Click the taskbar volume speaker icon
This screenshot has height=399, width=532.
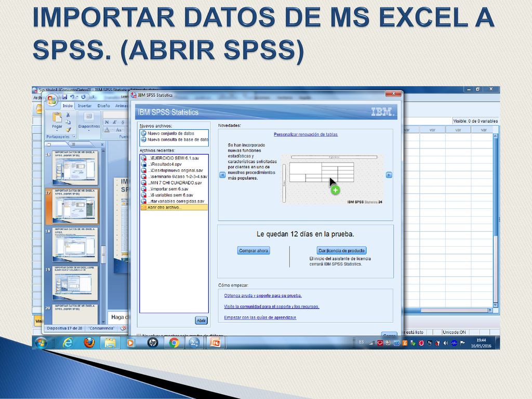(x=445, y=343)
